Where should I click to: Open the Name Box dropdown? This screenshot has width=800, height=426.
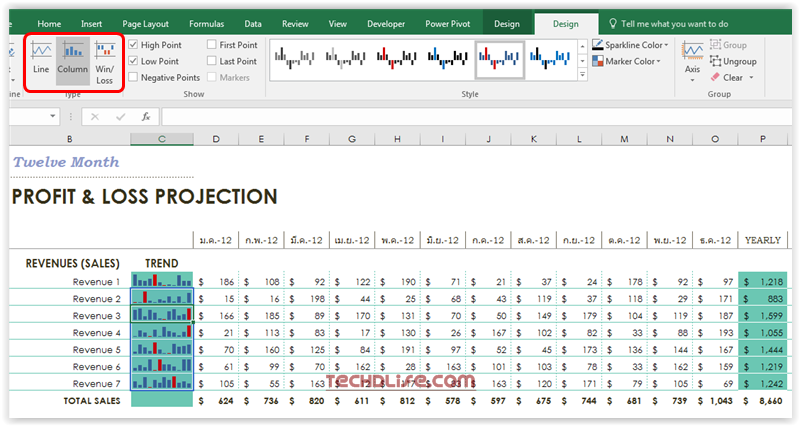click(x=53, y=116)
